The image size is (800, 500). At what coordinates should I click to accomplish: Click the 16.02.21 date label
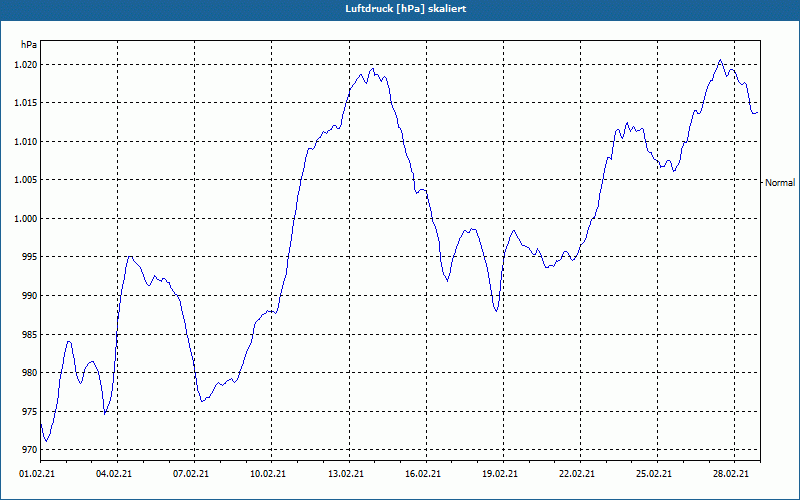[423, 474]
